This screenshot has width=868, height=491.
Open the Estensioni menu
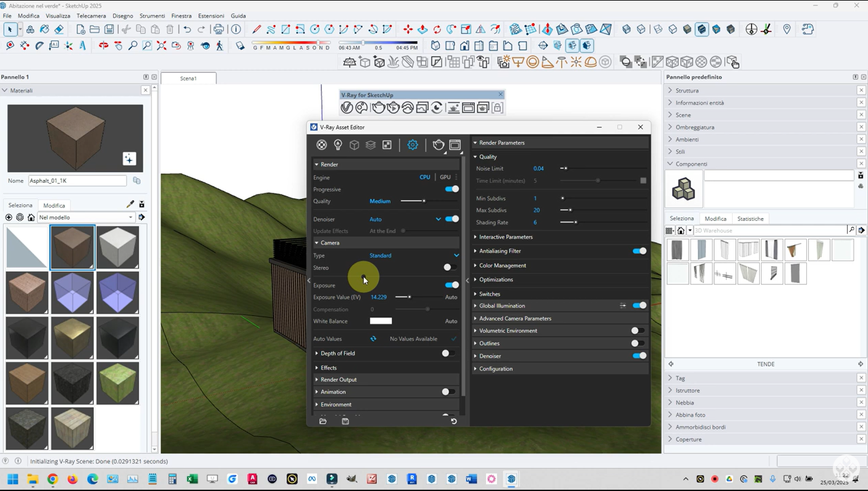pos(211,15)
